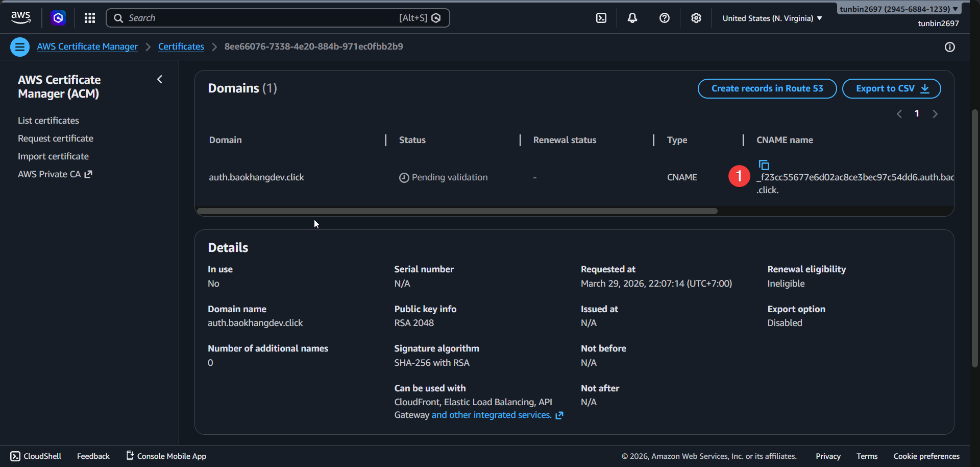Open the tunbin2697 account dropdown
Image resolution: width=980 pixels, height=467 pixels.
(898, 9)
